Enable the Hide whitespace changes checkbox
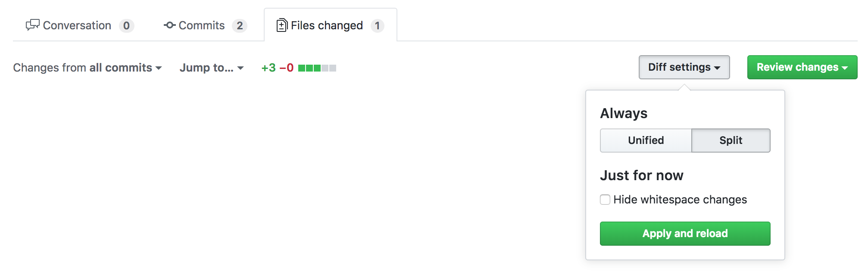Image resolution: width=868 pixels, height=275 pixels. (x=605, y=200)
